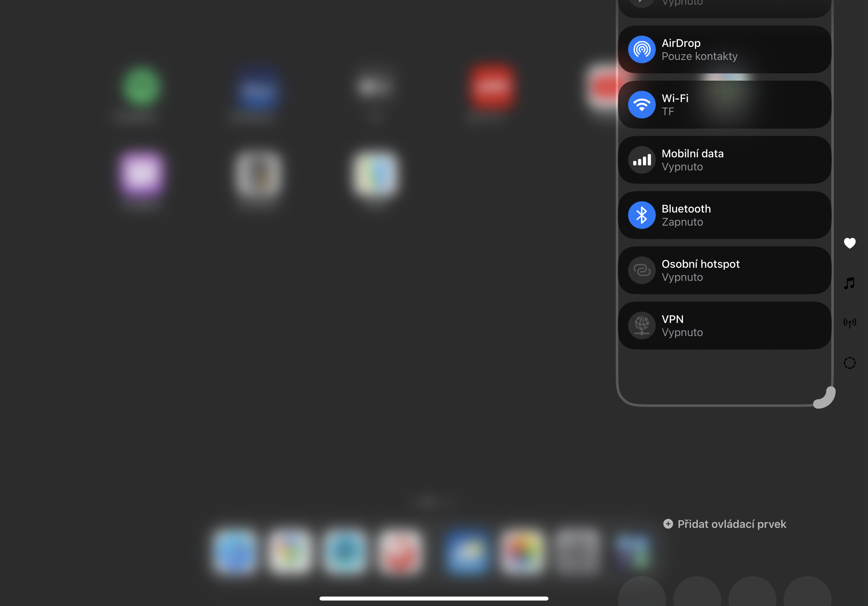The height and width of the screenshot is (606, 868).
Task: Tap the AirDrop icon
Action: point(642,49)
